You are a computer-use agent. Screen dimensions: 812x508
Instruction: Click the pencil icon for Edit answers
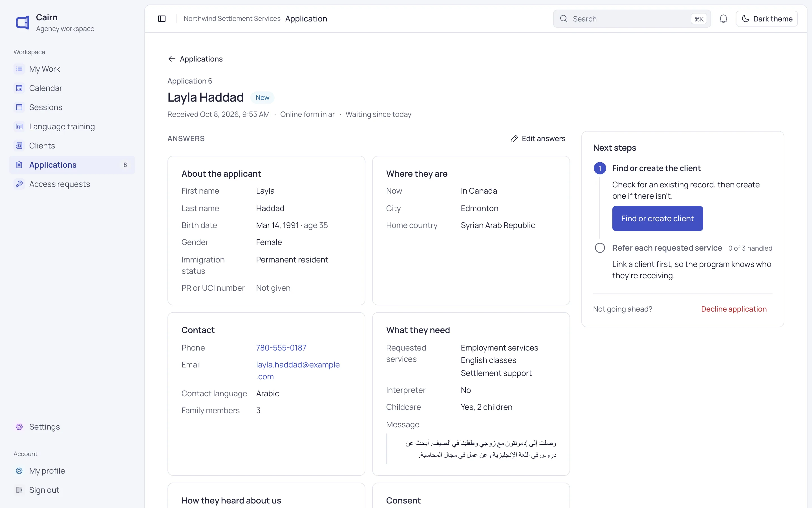pyautogui.click(x=514, y=139)
